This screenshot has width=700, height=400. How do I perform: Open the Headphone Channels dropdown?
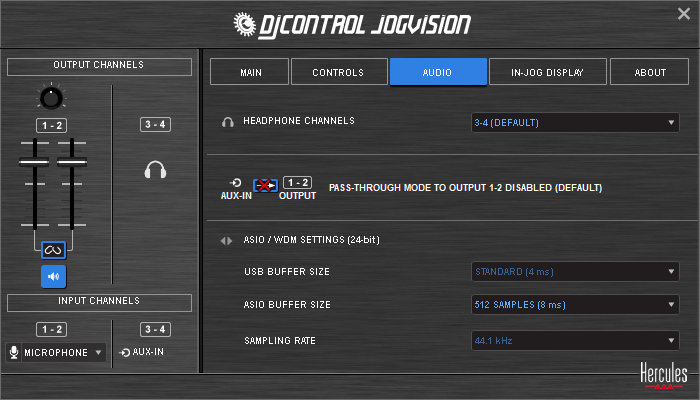575,122
